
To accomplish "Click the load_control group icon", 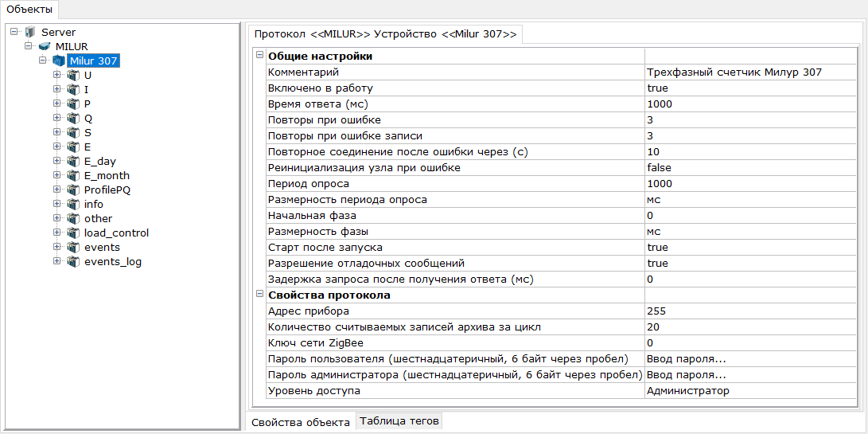I will click(73, 233).
